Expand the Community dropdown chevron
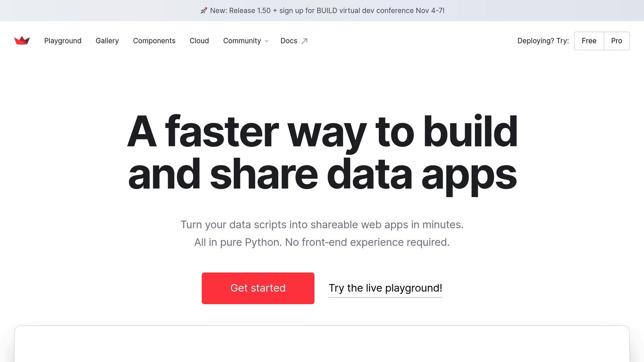The width and height of the screenshot is (644, 362). click(267, 41)
